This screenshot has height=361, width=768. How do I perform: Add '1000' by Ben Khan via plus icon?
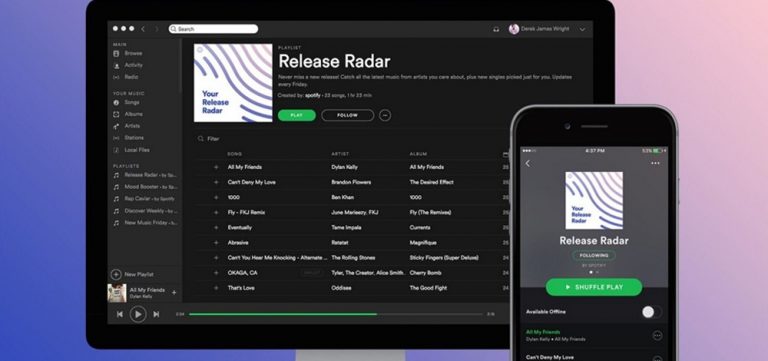point(216,197)
